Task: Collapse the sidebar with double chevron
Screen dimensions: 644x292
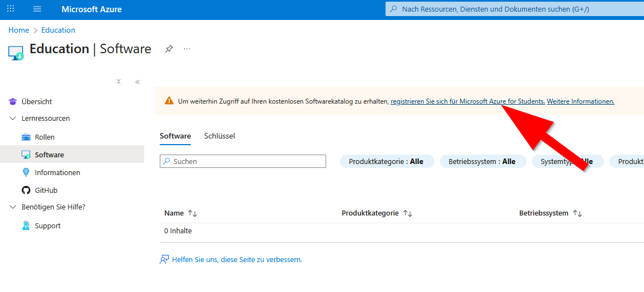Action: tap(138, 82)
